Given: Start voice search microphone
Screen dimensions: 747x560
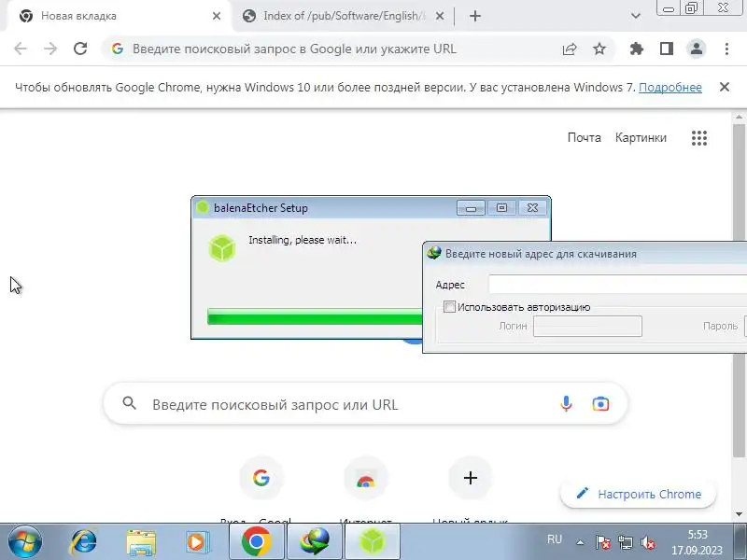Looking at the screenshot, I should pyautogui.click(x=566, y=404).
